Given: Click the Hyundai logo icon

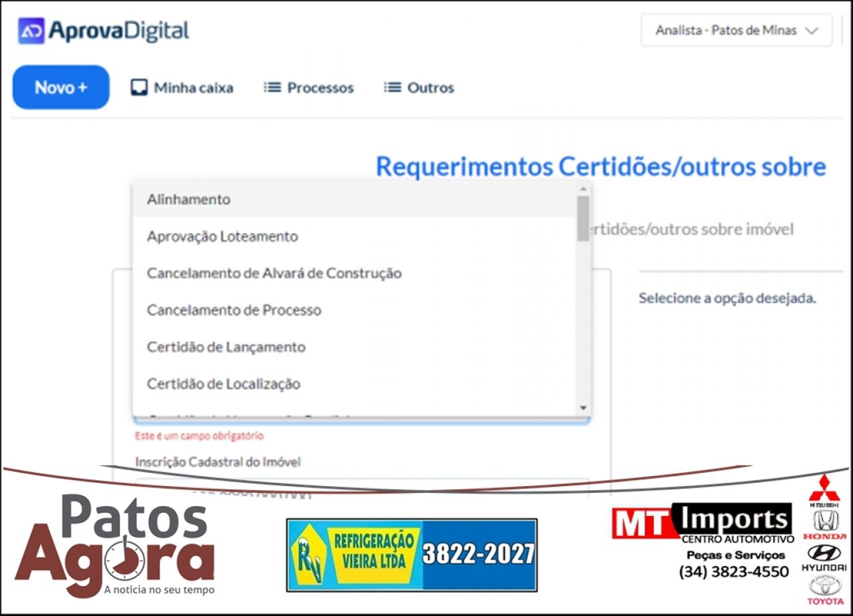Looking at the screenshot, I should click(824, 558).
